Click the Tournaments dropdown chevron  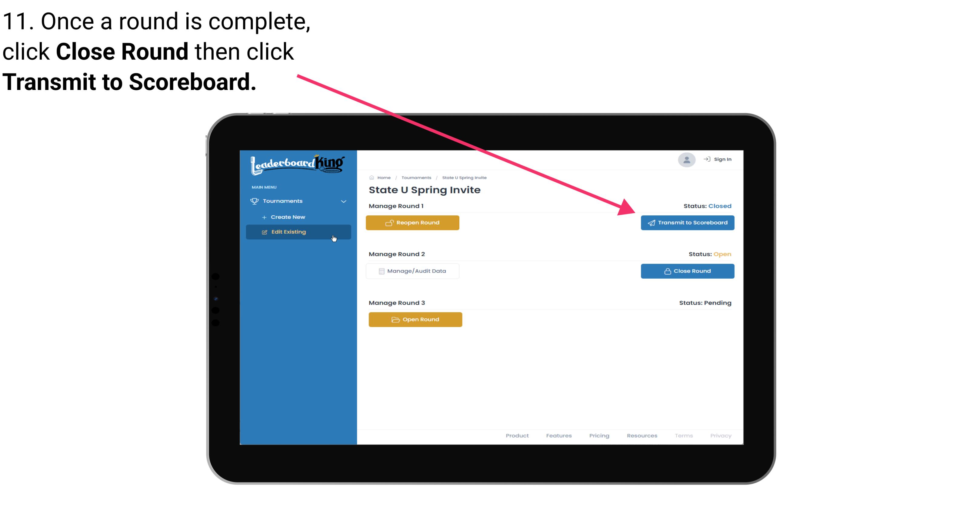(x=343, y=201)
